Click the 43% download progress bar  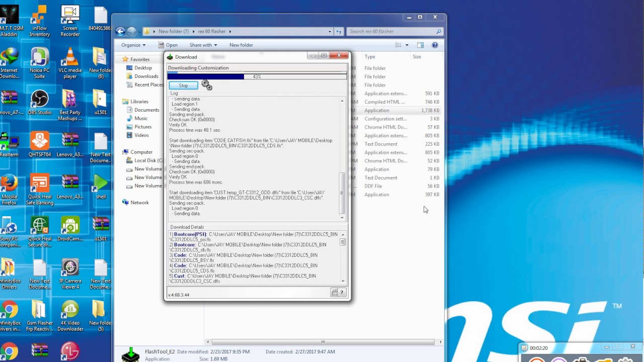click(x=257, y=76)
